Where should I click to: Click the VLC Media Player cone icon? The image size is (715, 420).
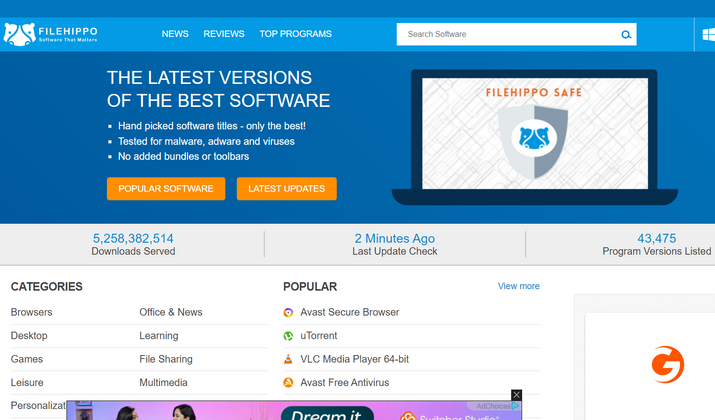pos(289,359)
